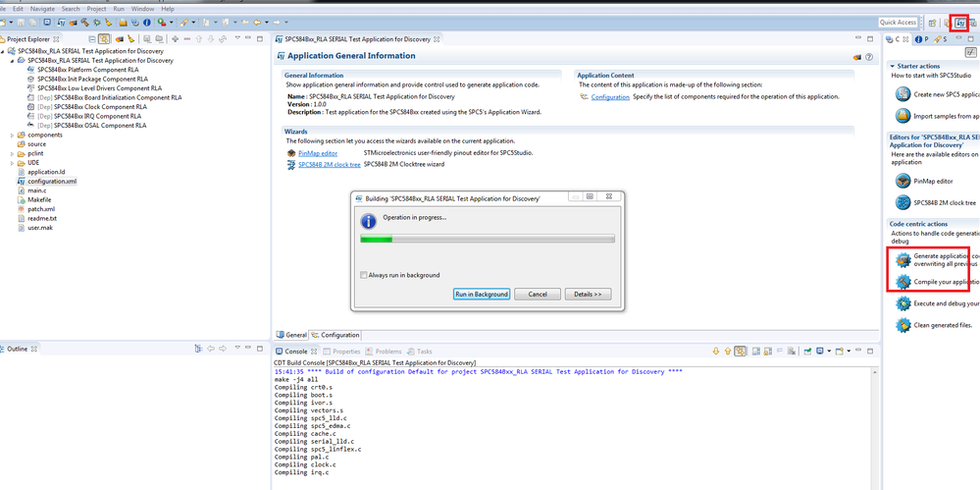Click the Create new SPC5 application icon

click(x=903, y=94)
